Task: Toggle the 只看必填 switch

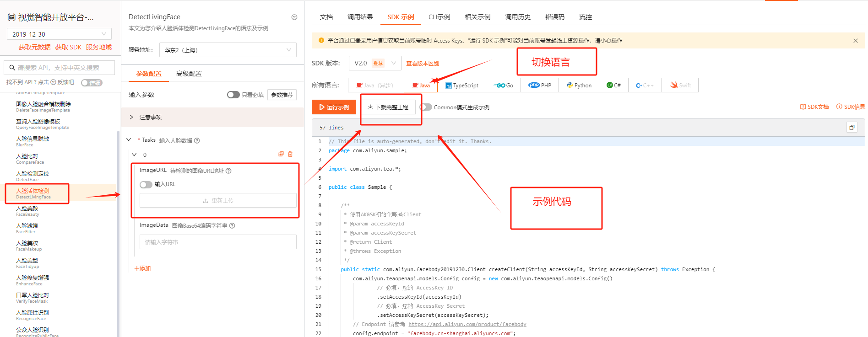Action: click(233, 95)
